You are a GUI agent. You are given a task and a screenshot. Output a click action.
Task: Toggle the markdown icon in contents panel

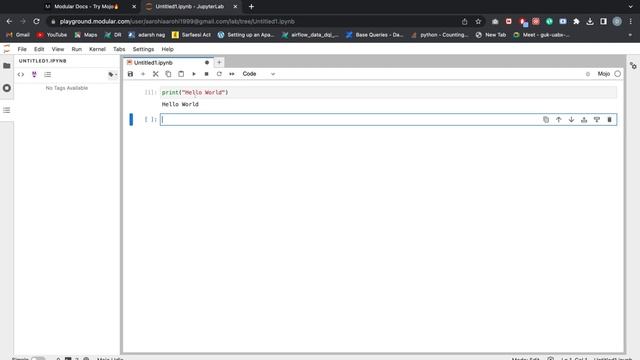point(34,75)
